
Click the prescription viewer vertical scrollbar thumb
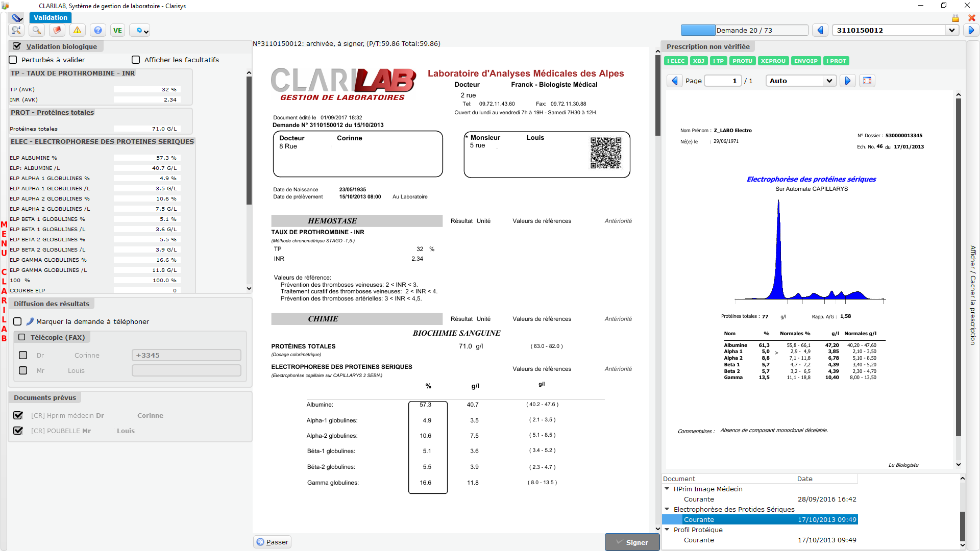click(x=959, y=267)
